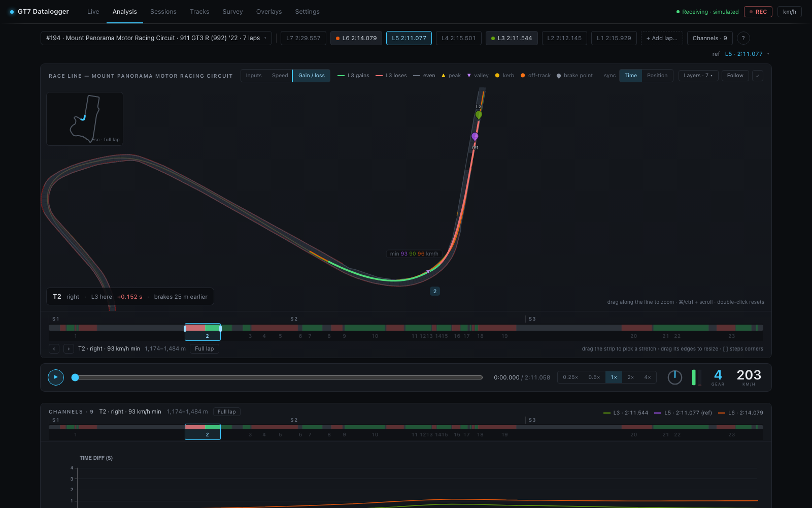
Task: Open the Sessions tab
Action: click(163, 12)
